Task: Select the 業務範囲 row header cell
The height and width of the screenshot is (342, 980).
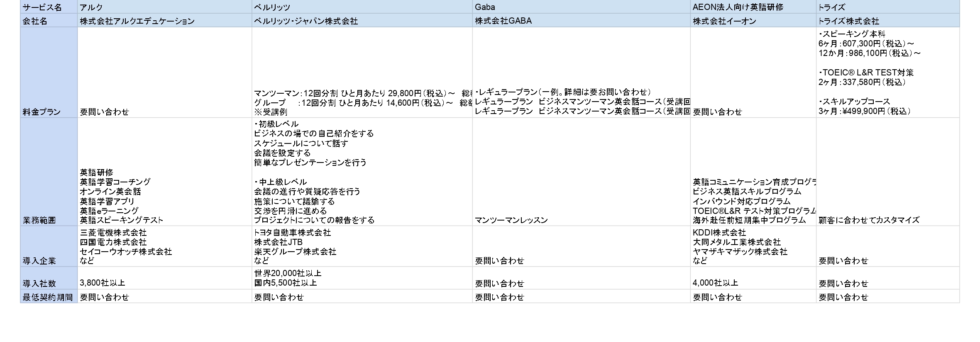Action: 49,172
